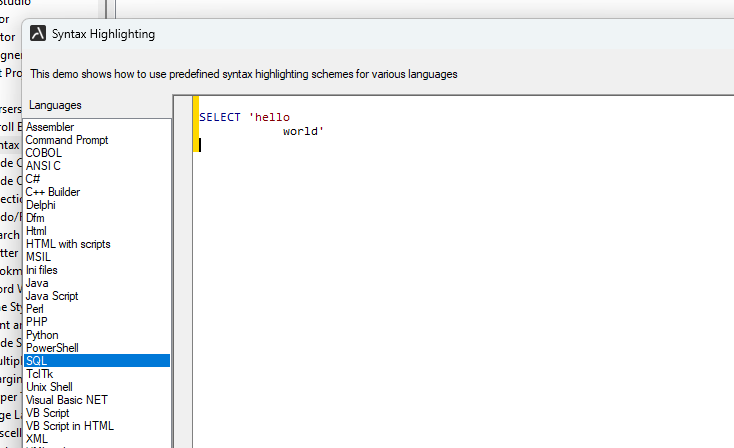Select Python language scheme

(42, 335)
